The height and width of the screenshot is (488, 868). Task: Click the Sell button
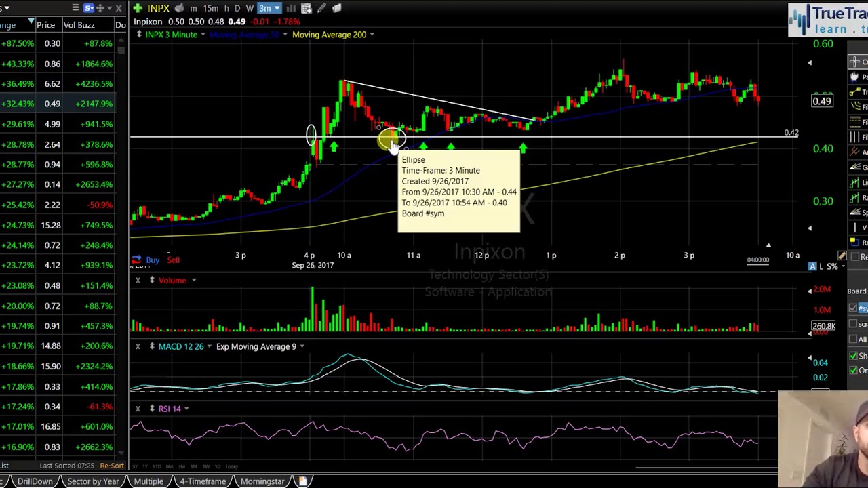coord(173,260)
